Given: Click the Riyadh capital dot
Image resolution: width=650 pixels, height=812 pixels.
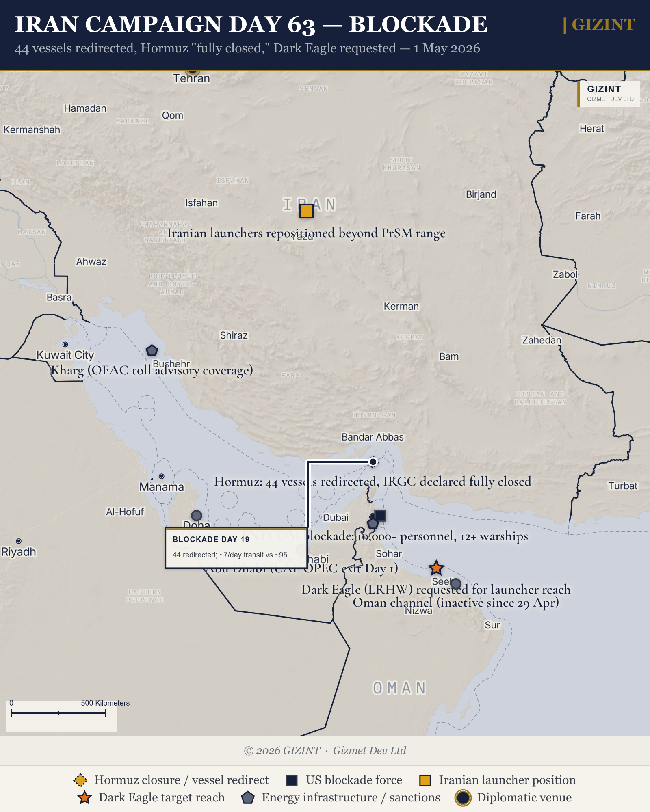Looking at the screenshot, I should click(x=19, y=541).
